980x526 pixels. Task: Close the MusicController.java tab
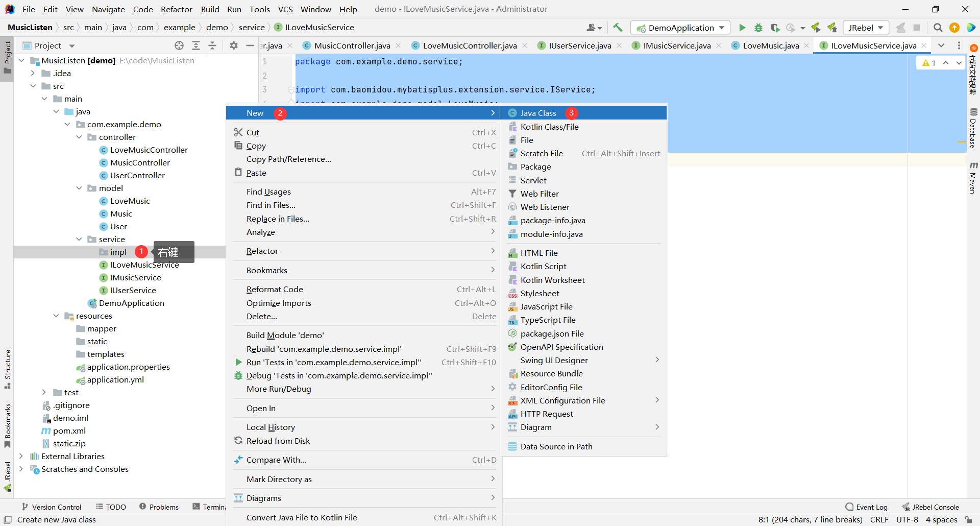click(398, 45)
